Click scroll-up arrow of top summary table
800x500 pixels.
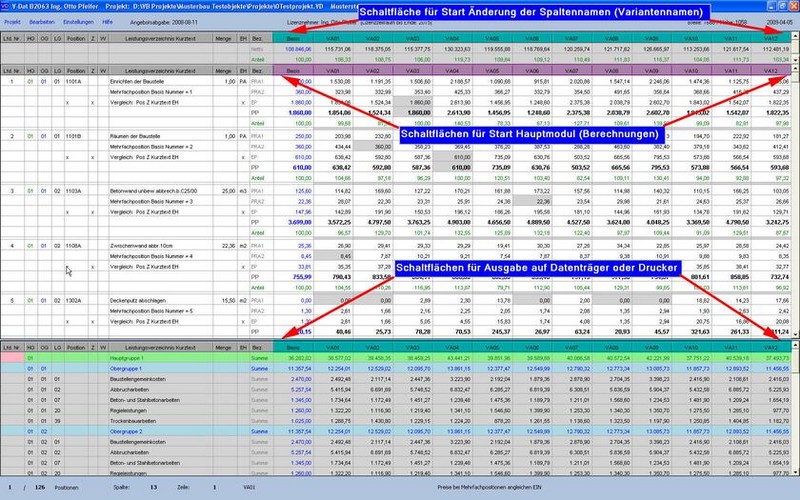pyautogui.click(x=794, y=35)
